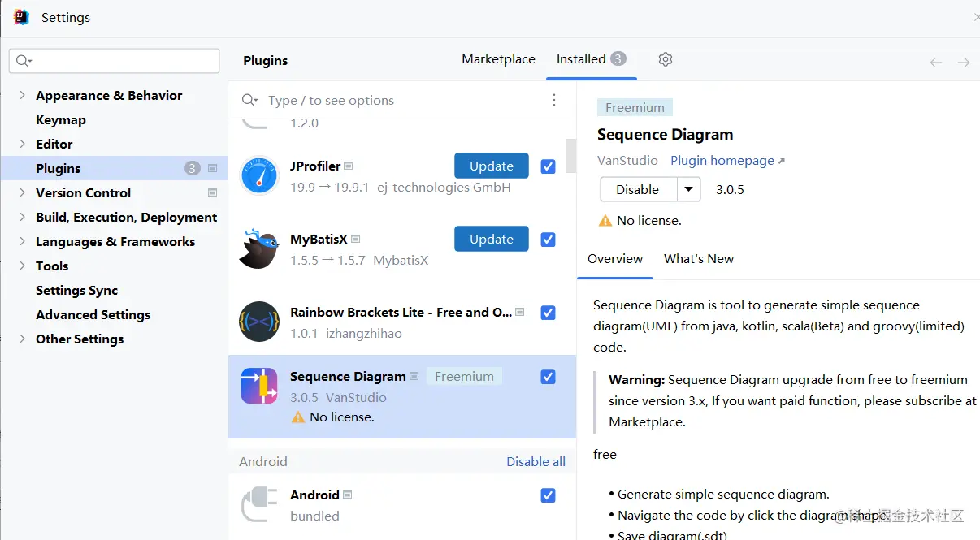This screenshot has height=540, width=980.
Task: Click the Installed tab count badge
Action: [x=618, y=58]
